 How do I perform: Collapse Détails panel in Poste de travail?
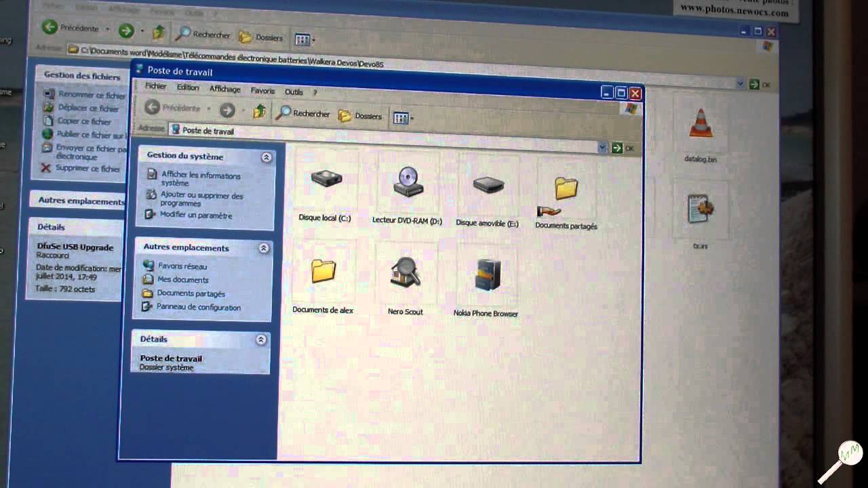261,340
